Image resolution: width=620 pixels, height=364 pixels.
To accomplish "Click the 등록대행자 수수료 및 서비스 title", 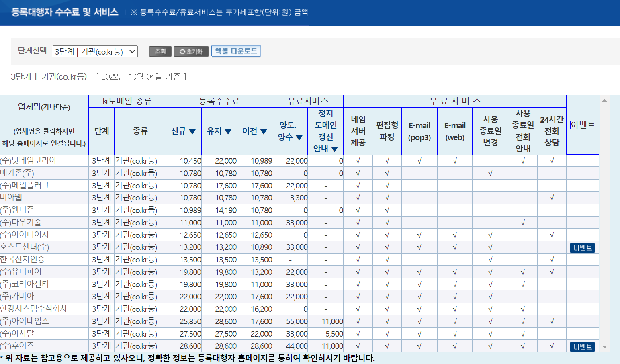I will pyautogui.click(x=65, y=12).
